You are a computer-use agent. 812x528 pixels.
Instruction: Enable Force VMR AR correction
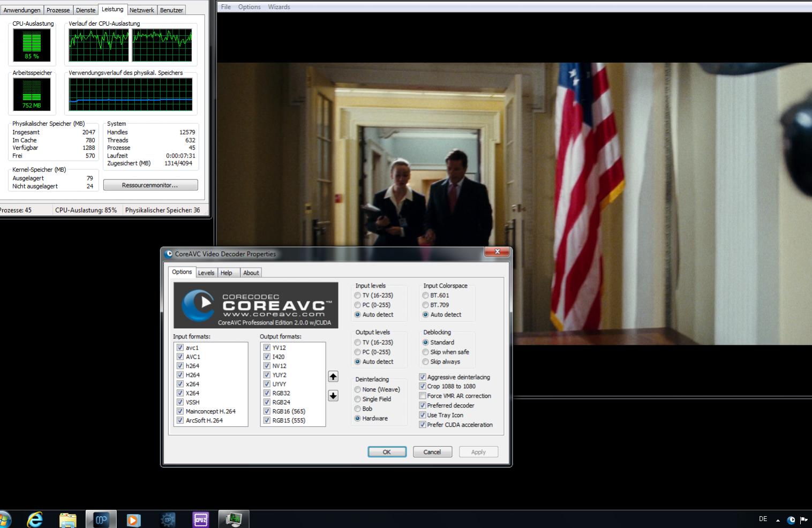423,396
